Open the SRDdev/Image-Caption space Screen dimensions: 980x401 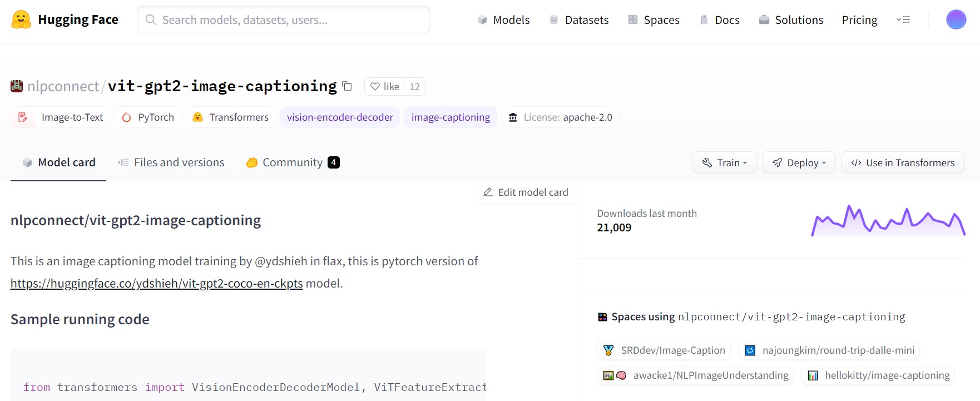coord(664,350)
